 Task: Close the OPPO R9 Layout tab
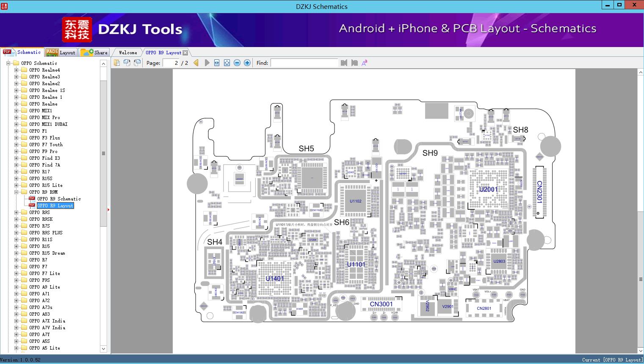click(185, 53)
